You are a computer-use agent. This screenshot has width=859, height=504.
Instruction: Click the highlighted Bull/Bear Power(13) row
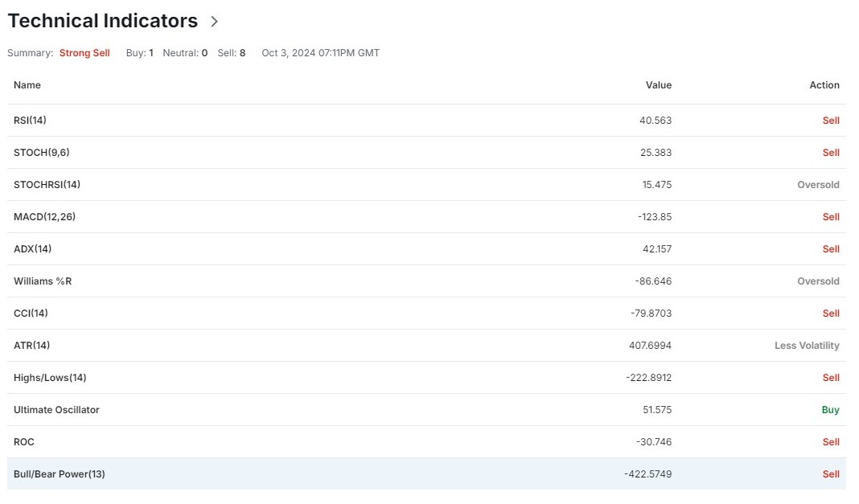[426, 474]
